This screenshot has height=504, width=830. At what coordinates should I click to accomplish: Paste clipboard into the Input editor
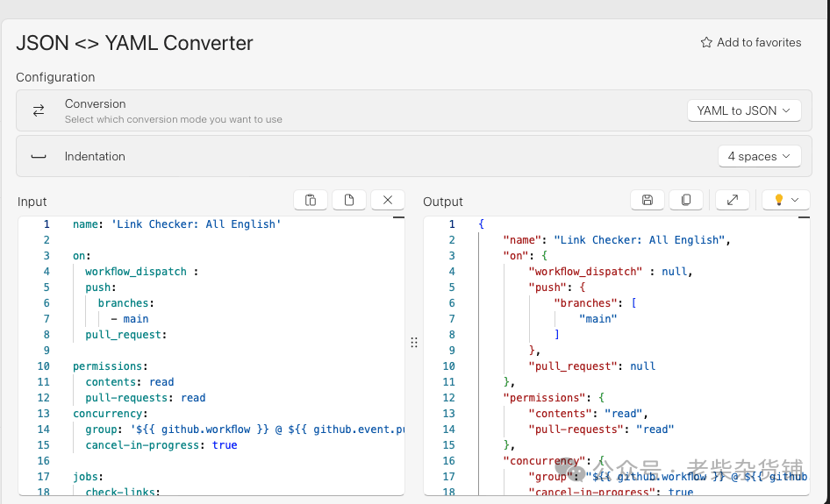[x=311, y=200]
